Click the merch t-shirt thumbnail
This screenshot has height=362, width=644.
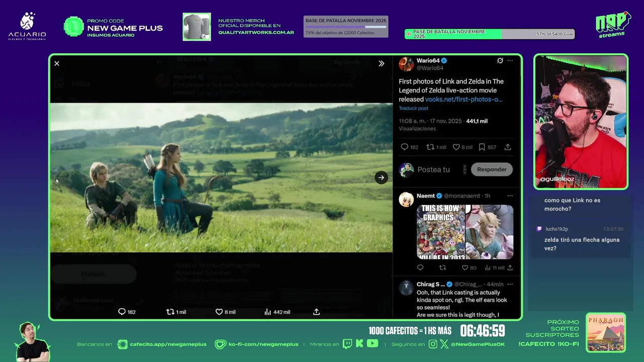tap(197, 27)
